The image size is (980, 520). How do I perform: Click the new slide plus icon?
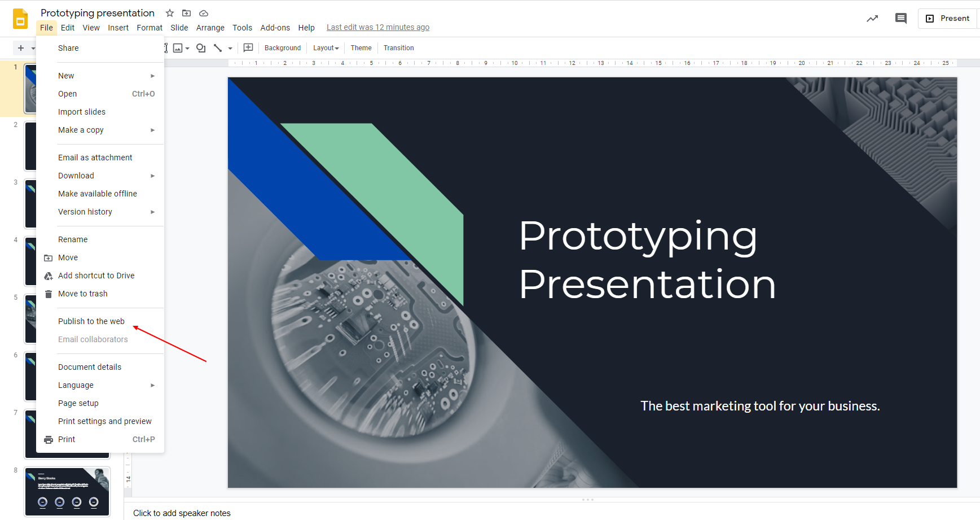coord(21,48)
